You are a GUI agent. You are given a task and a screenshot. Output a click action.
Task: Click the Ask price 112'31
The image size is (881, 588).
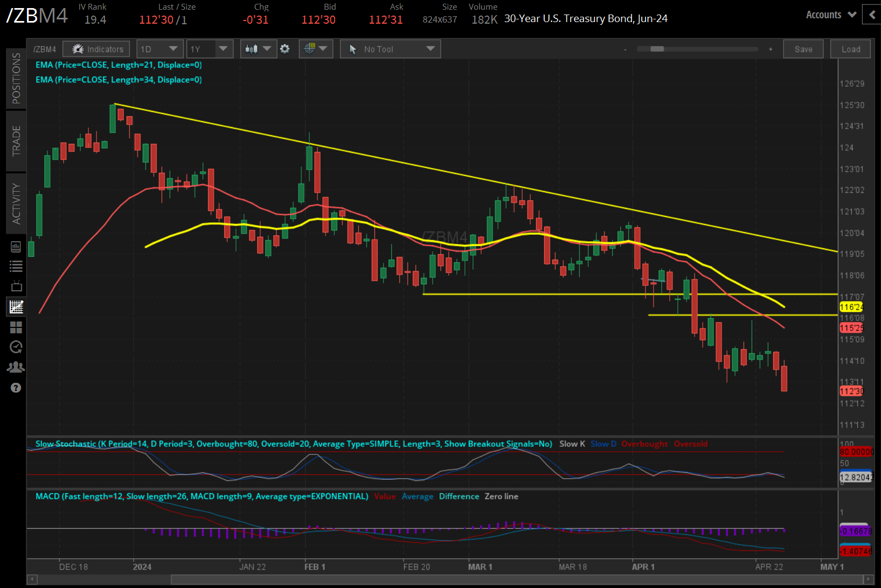[x=386, y=20]
